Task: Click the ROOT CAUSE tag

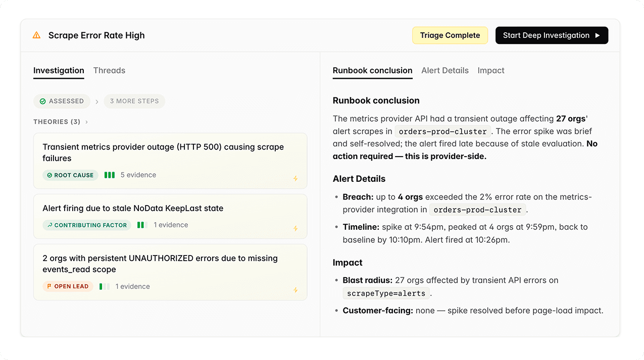Action: coord(70,175)
